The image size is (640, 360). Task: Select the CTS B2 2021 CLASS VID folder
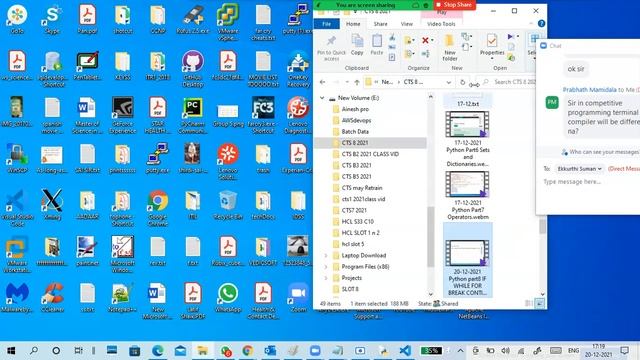point(370,154)
